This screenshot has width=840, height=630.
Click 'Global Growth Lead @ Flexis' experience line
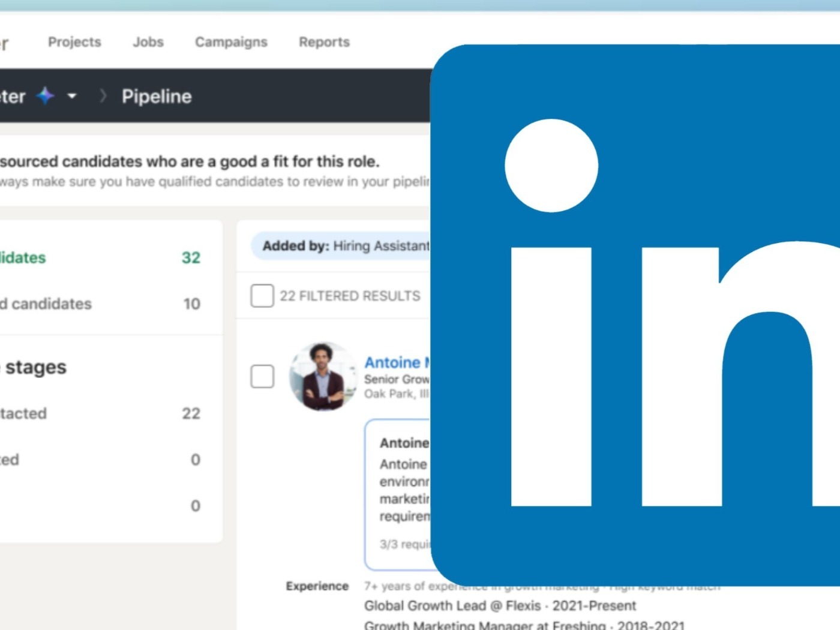500,605
